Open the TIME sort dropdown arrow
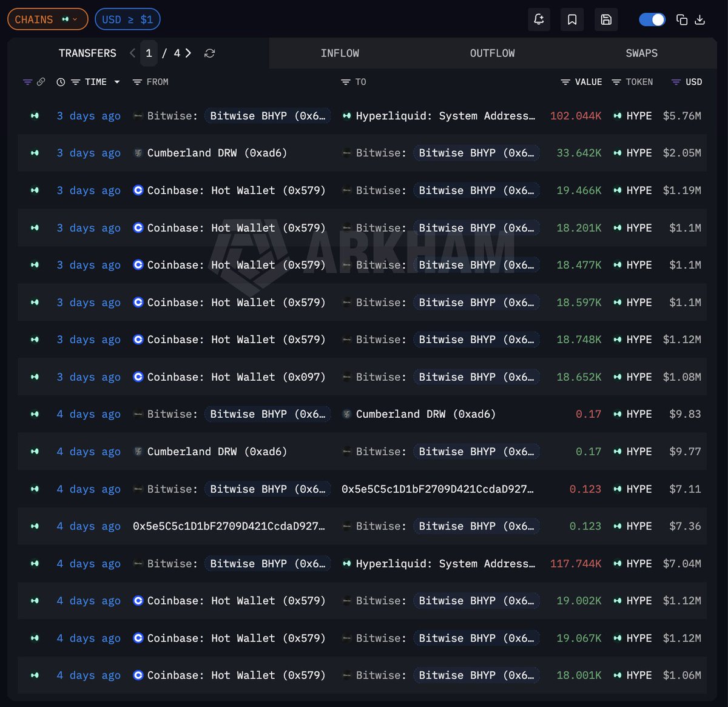728x707 pixels. point(117,82)
